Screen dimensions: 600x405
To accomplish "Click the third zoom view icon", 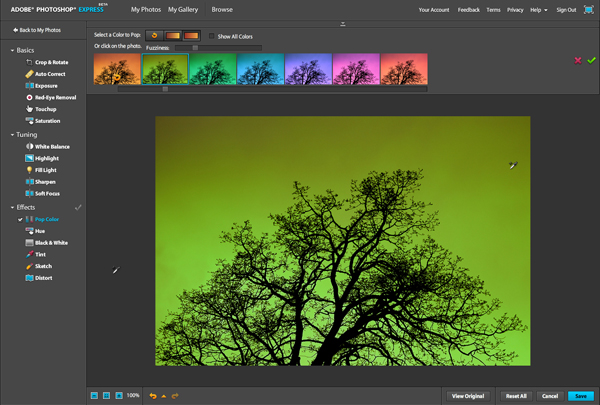I will click(x=119, y=395).
